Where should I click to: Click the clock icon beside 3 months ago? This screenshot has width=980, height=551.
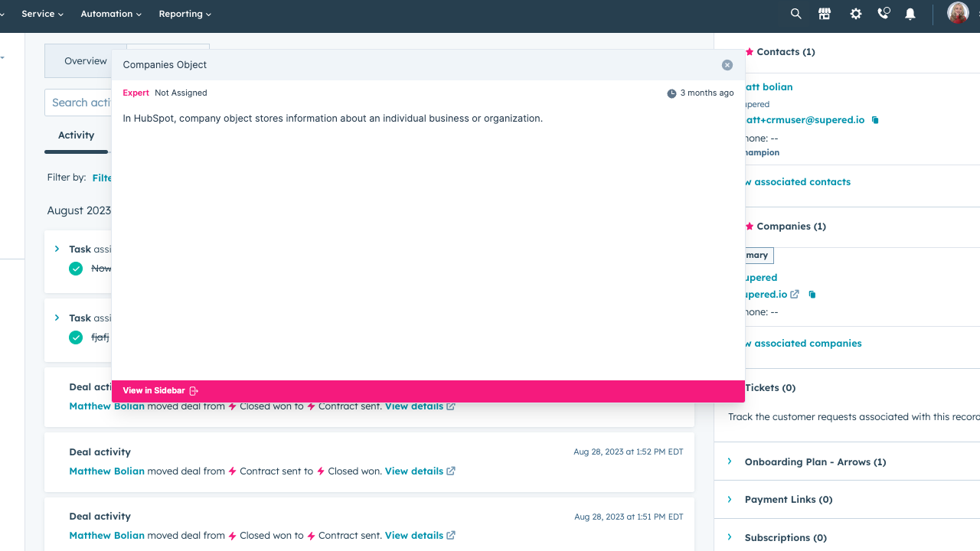click(671, 93)
